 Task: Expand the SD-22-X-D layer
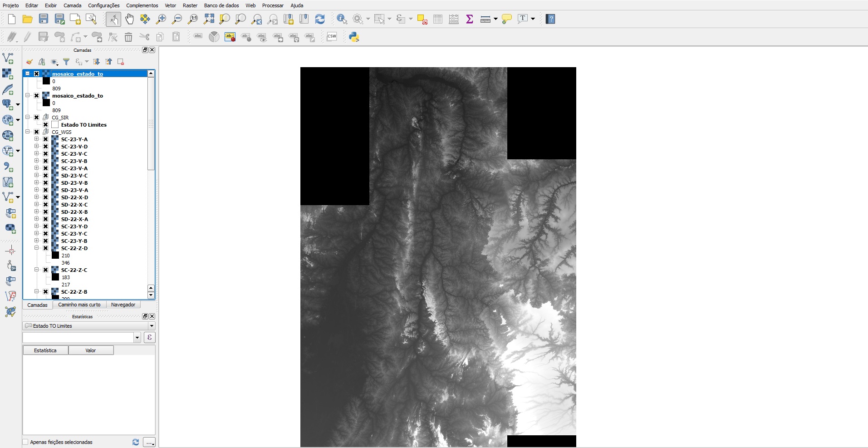point(37,197)
